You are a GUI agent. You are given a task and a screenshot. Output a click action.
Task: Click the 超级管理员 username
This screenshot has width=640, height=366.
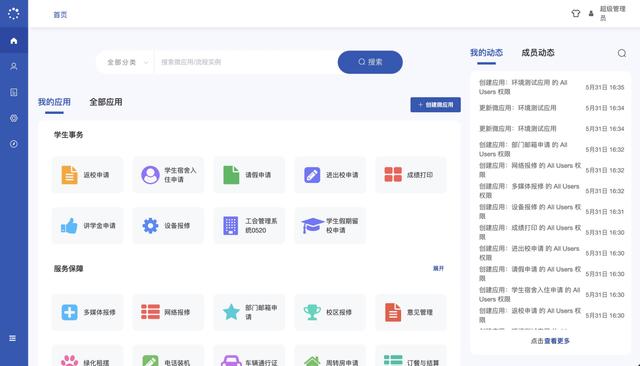[x=612, y=13]
